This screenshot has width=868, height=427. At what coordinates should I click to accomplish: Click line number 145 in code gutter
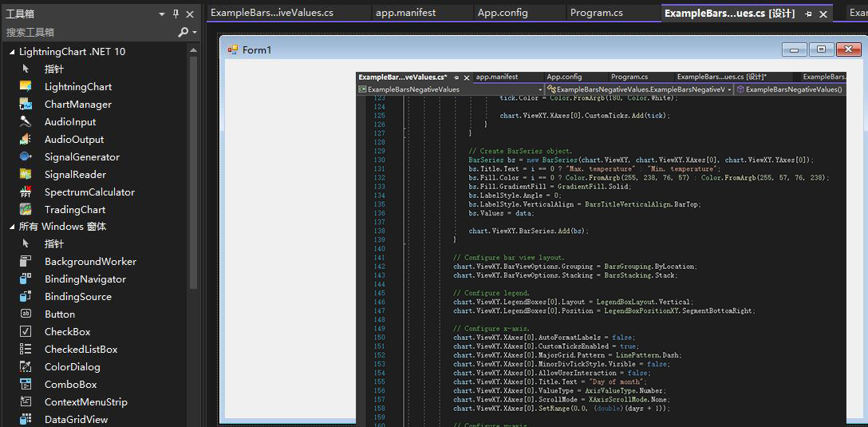point(379,293)
